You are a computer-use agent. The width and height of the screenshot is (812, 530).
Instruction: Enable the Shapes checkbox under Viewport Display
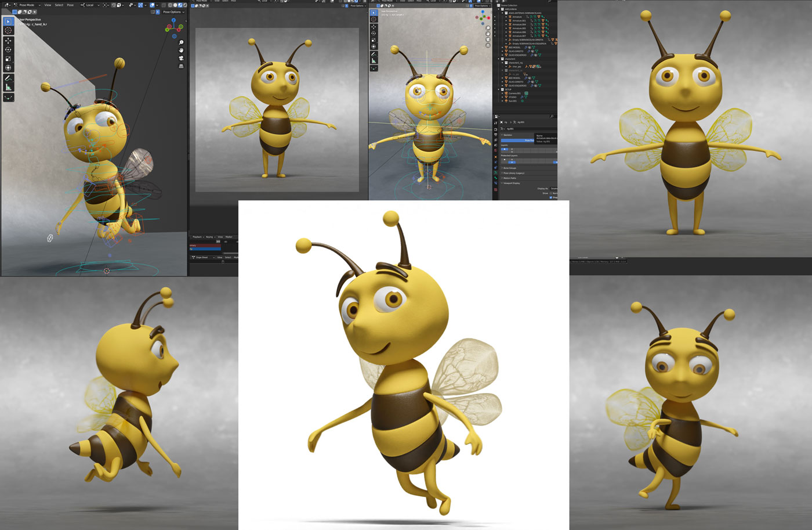[x=550, y=197]
